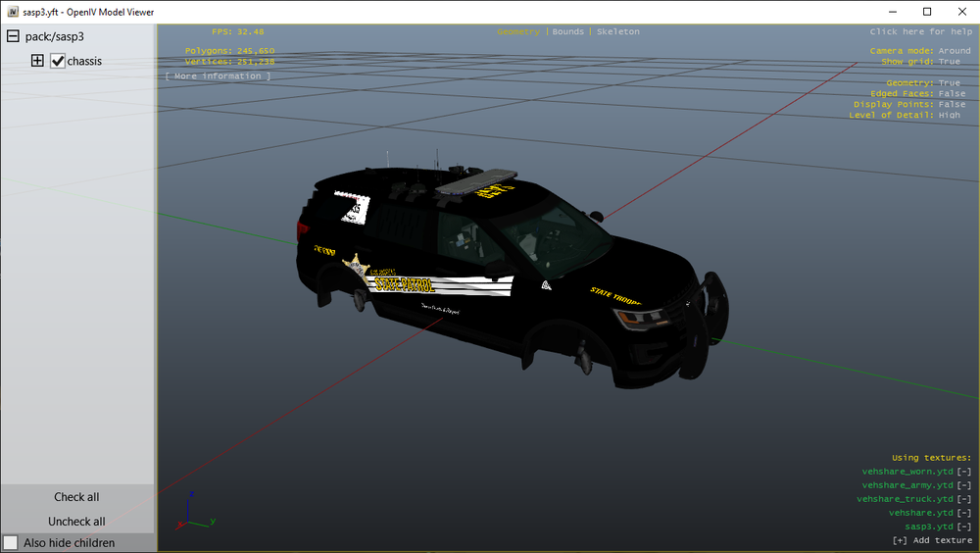Remove the vehshare_truck.ytd texture with [-]

tap(964, 499)
